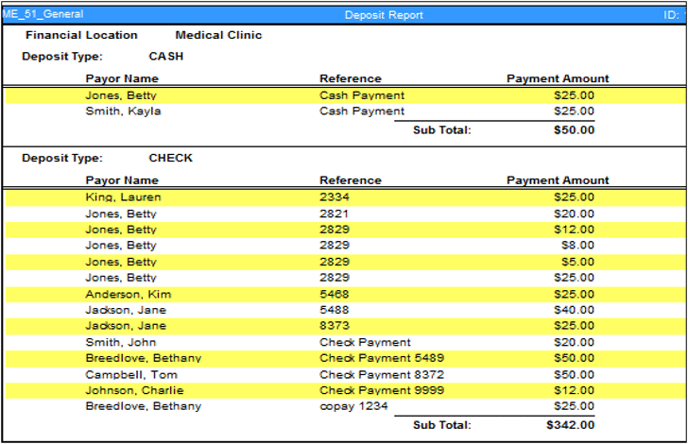Screen dimensions: 688x444
Task: Select the ME_51_General label in title bar
Action: pos(42,15)
